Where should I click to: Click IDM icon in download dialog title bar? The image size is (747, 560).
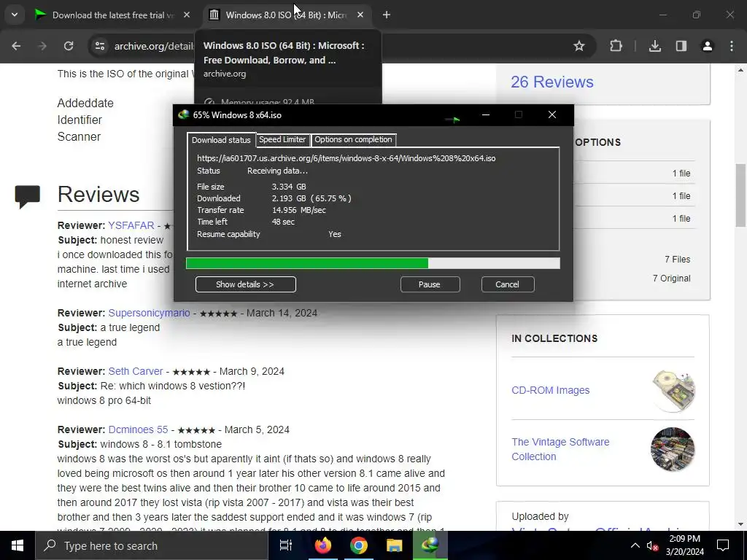pos(183,114)
